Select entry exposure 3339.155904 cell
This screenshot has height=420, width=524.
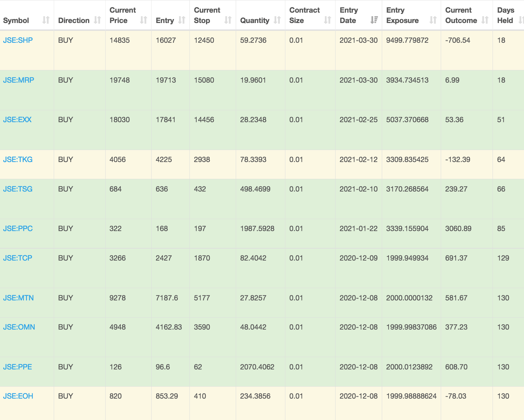click(407, 228)
